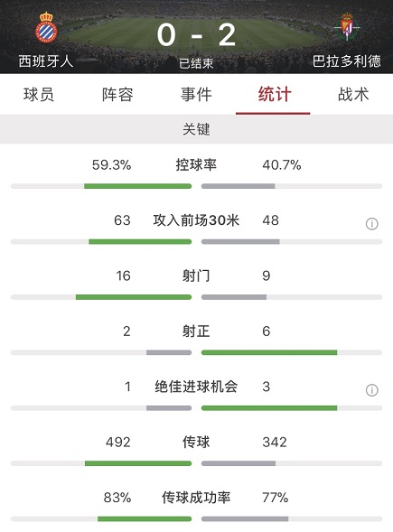
Task: Tap the 已结束 match status text
Action: 196,63
